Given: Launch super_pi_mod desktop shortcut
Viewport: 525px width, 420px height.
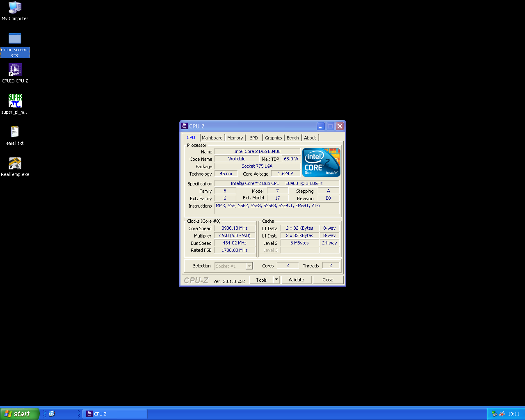Looking at the screenshot, I should click(15, 105).
